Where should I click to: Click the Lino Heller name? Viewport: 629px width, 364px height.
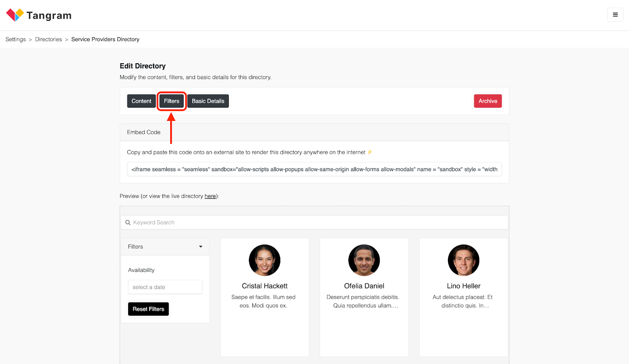pos(463,286)
